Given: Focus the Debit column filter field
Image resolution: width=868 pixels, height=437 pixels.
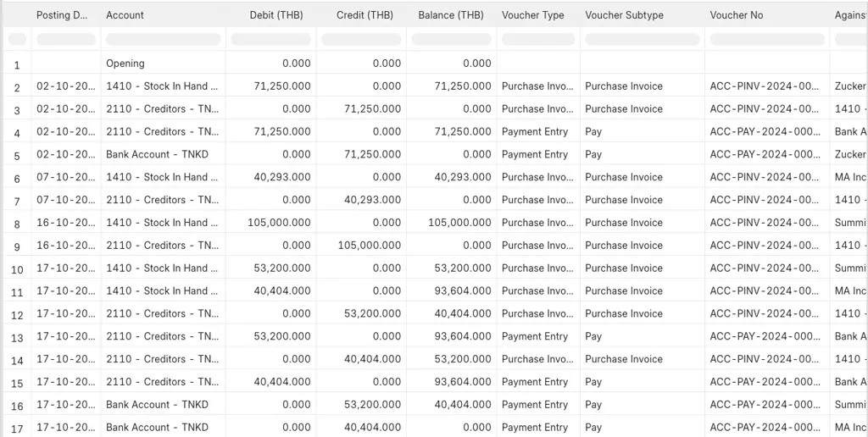Looking at the screenshot, I should tap(270, 39).
